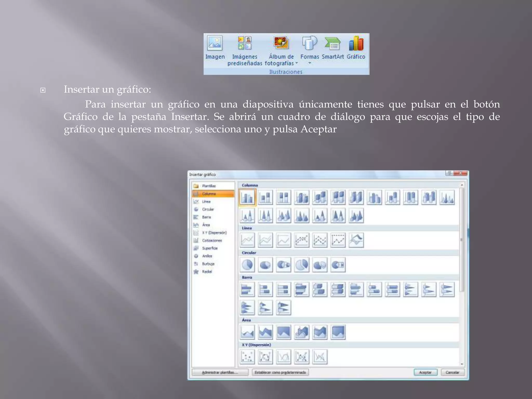Choose the first line chart thumbnail

coord(247,240)
